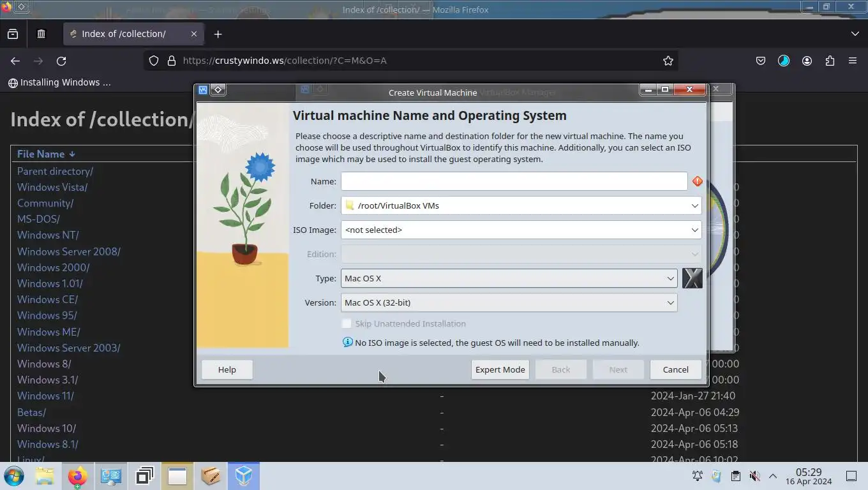This screenshot has width=868, height=490.
Task: Open the system settings monitor in the taskbar
Action: (x=111, y=476)
